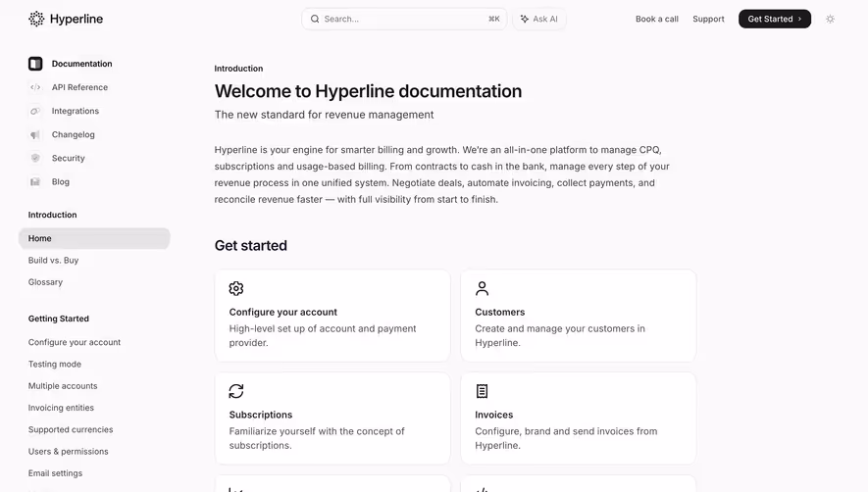Click the Get Started button
This screenshot has width=868, height=492.
(775, 19)
